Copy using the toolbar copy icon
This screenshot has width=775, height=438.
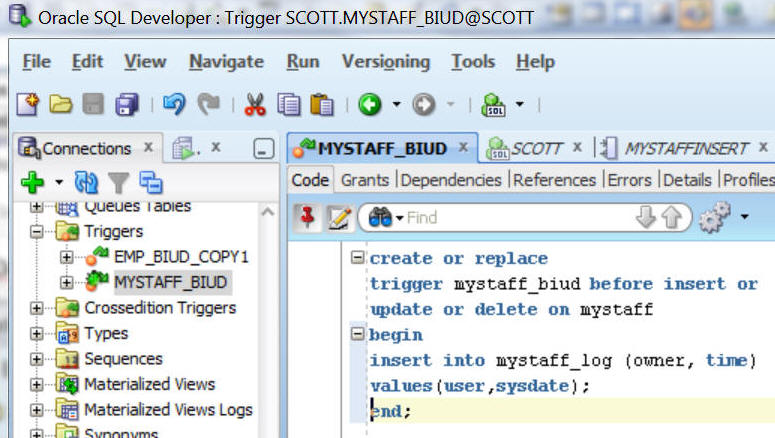[289, 104]
